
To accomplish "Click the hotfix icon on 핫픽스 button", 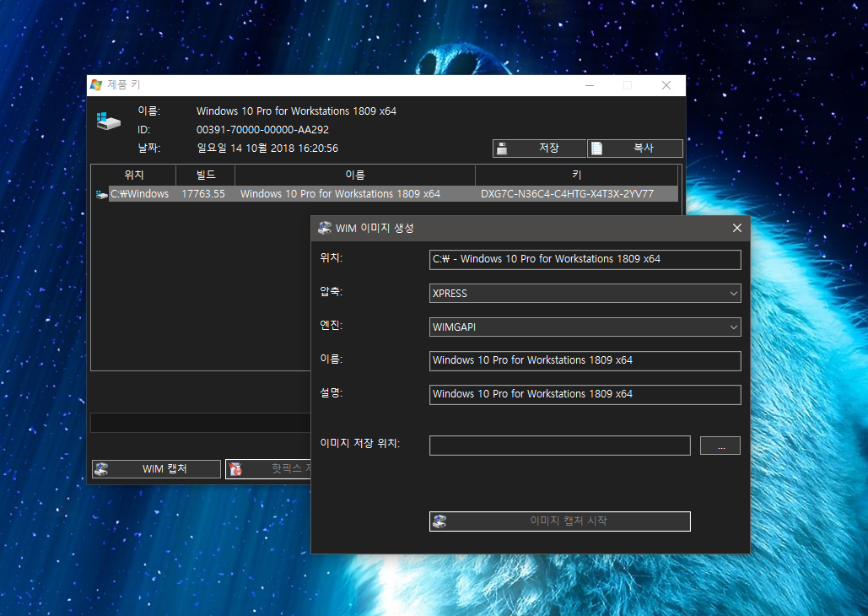I will 235,469.
